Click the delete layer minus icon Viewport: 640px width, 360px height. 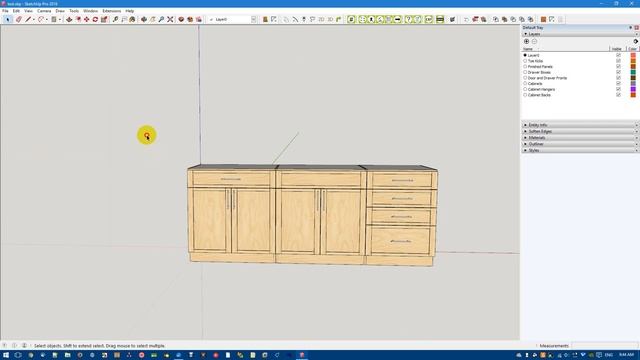(x=534, y=41)
